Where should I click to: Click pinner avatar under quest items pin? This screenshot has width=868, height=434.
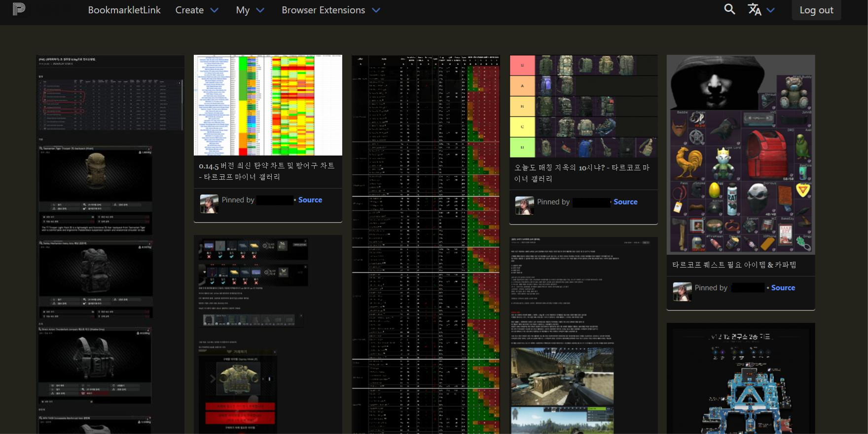(682, 291)
